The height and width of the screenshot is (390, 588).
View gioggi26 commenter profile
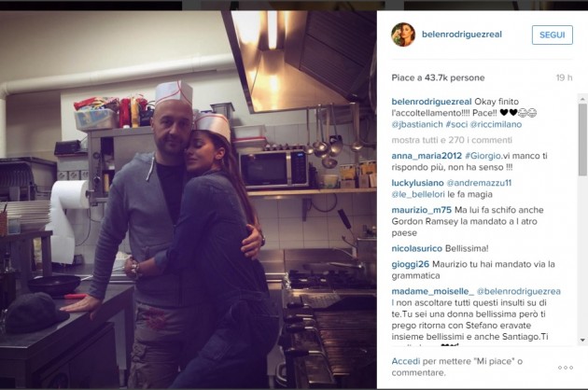coord(411,264)
